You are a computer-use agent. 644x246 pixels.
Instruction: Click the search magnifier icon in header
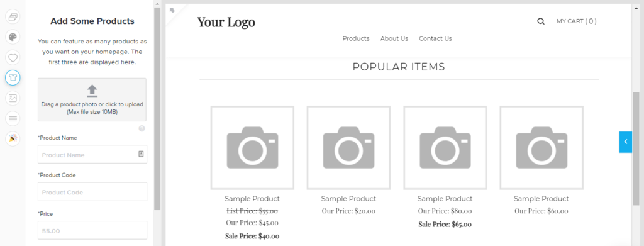541,21
